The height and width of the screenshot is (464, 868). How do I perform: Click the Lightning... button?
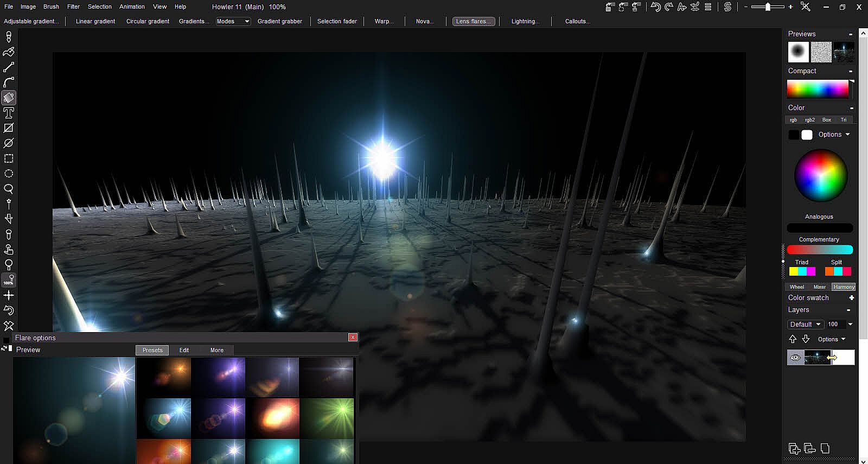click(x=525, y=21)
